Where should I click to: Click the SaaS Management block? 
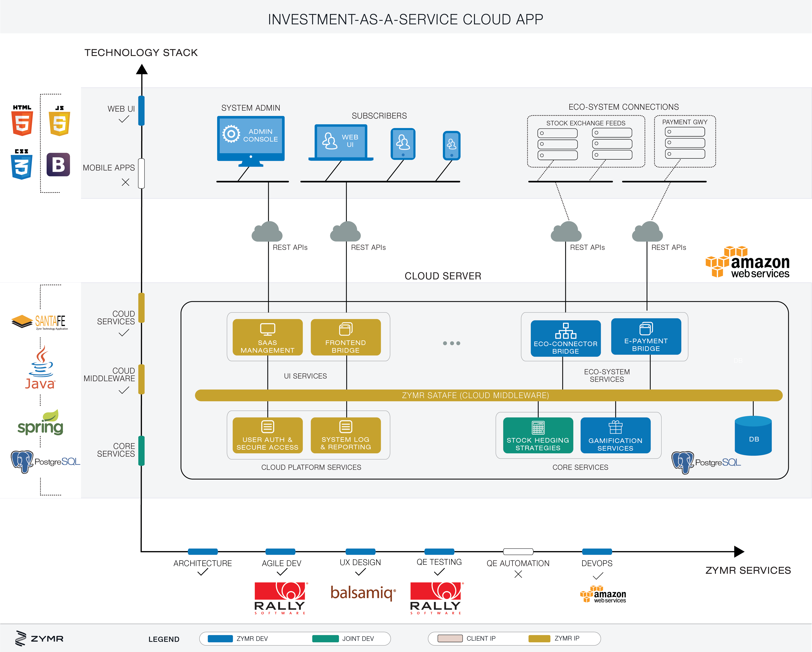(x=268, y=337)
